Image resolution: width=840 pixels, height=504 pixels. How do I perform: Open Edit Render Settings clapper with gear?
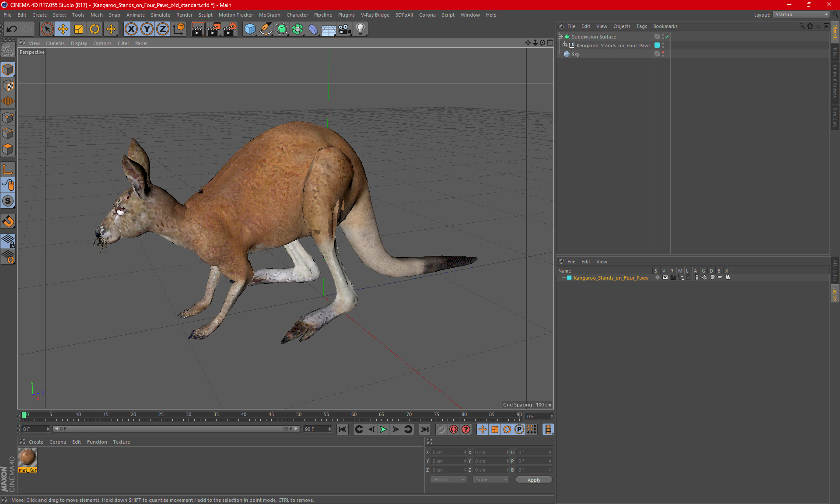tap(230, 29)
